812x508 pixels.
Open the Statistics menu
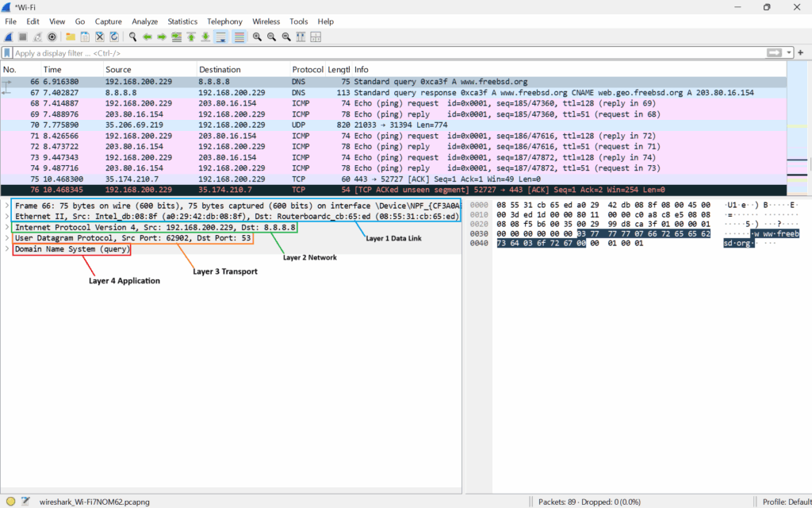tap(182, 21)
